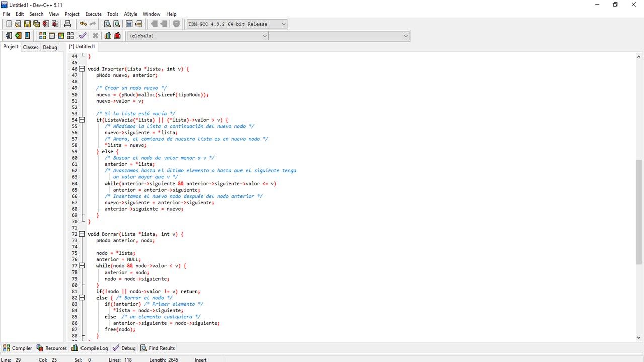
Task: Collapse the Insertar function fold at line 46
Action: click(82, 69)
